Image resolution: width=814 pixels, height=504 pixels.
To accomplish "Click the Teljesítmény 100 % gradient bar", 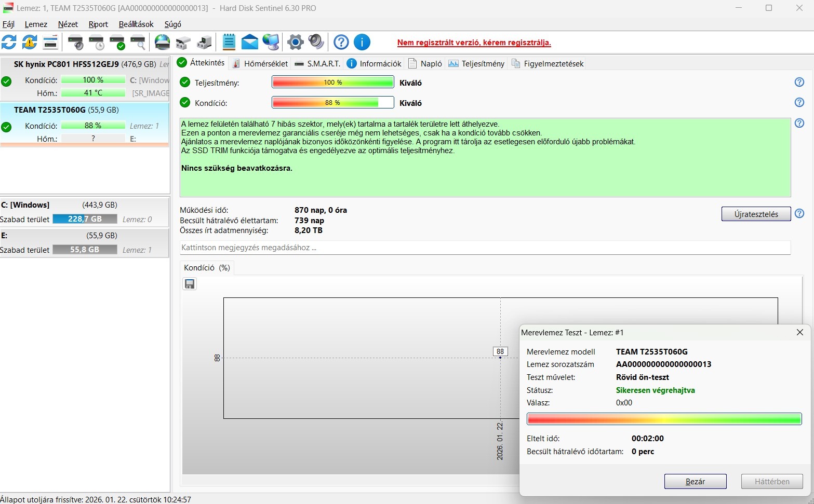I will point(332,82).
